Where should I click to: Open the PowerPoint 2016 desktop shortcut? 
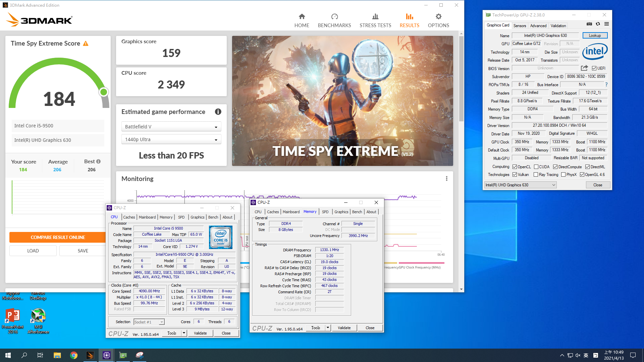coord(13,321)
